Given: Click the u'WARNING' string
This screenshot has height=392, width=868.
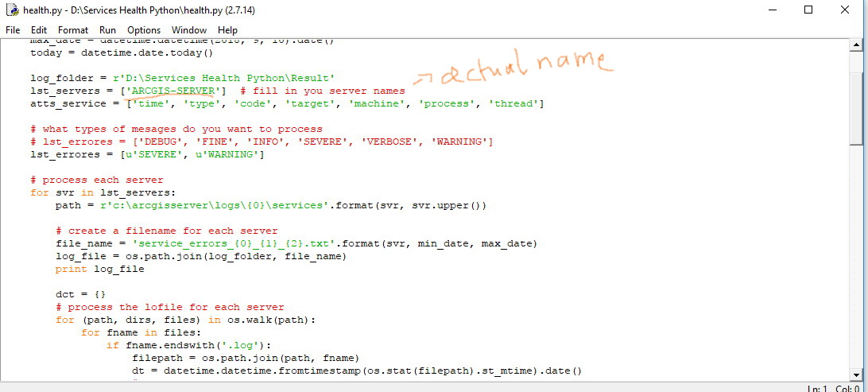Looking at the screenshot, I should (x=227, y=154).
